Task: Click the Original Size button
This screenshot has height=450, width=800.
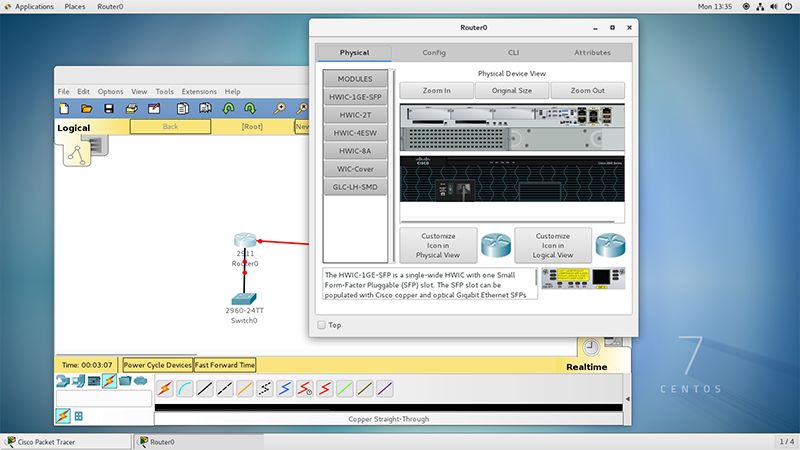Action: (x=512, y=90)
